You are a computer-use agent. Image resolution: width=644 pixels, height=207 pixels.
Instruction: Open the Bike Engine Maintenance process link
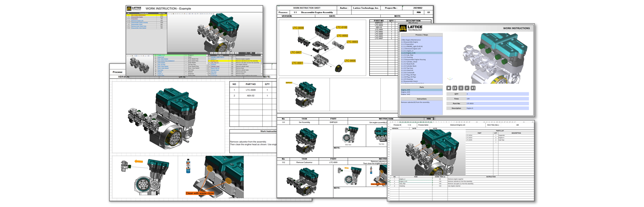tap(138, 15)
